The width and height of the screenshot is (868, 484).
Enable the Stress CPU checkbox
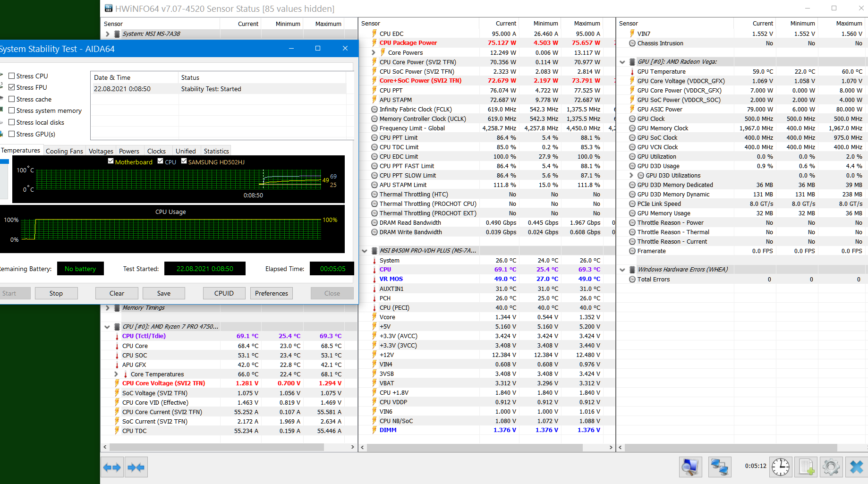click(x=12, y=76)
